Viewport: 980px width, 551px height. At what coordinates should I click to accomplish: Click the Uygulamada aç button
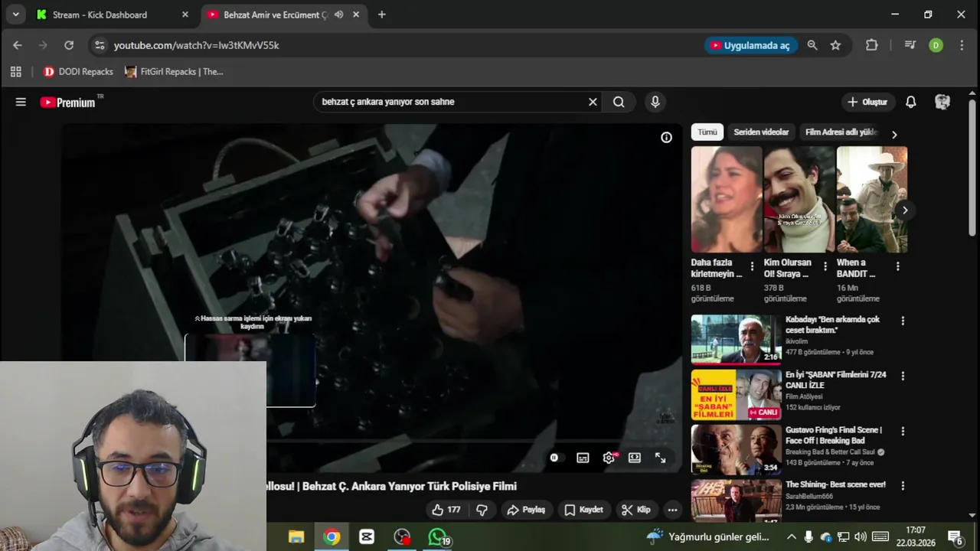click(x=750, y=45)
